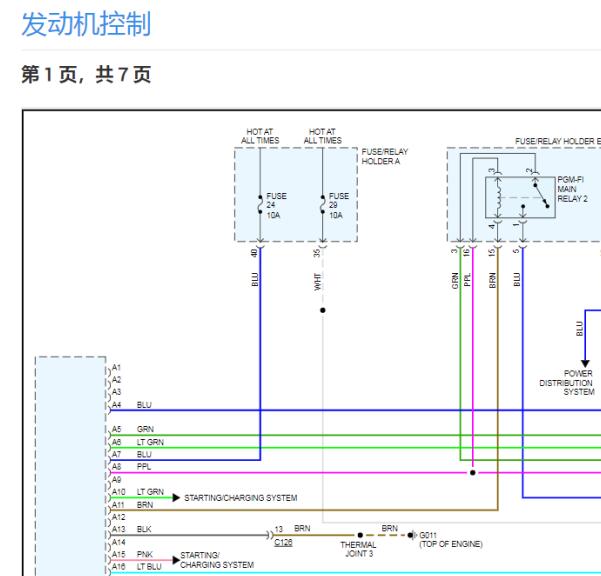This screenshot has width=601, height=576.
Task: Click terminal A5 GRN label
Action: 133,429
